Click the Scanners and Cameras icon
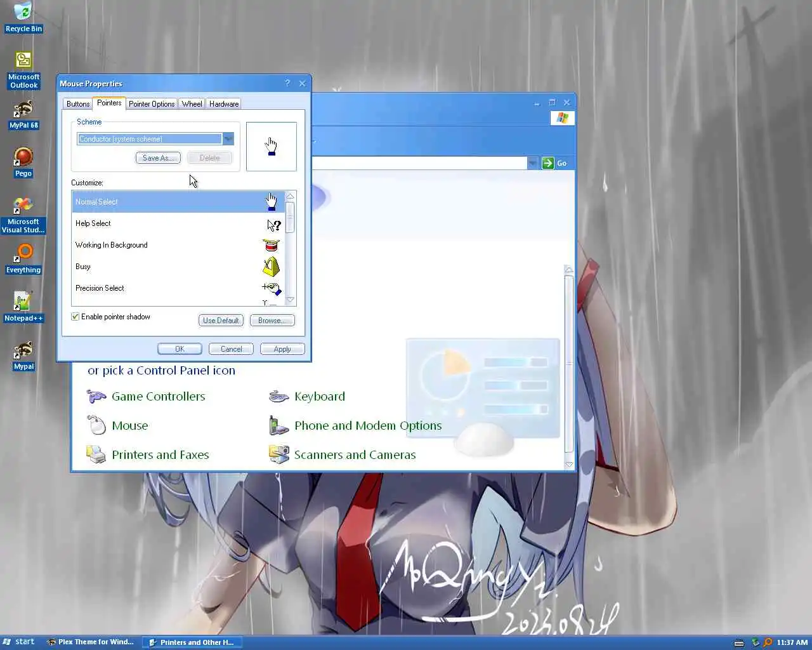The image size is (812, 650). pyautogui.click(x=279, y=454)
